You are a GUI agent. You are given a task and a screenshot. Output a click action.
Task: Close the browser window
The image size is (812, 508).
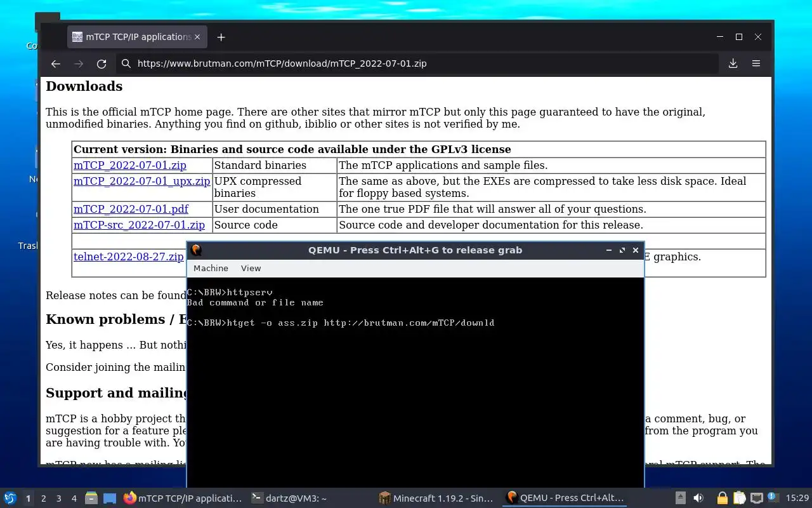[758, 37]
